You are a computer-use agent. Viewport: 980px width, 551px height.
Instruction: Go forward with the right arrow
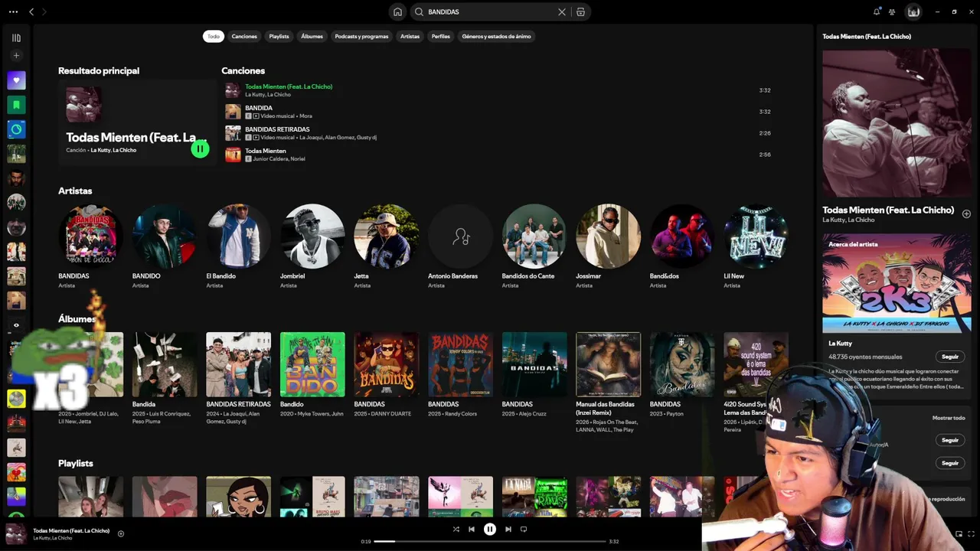click(x=44, y=11)
